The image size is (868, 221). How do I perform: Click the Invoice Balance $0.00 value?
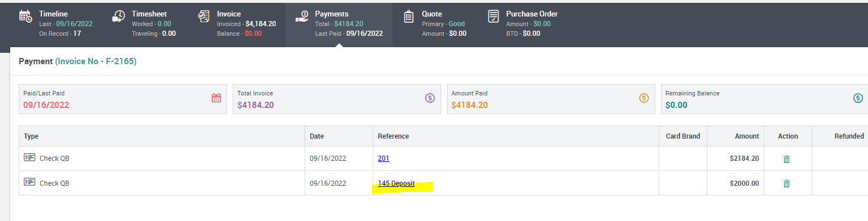click(x=253, y=34)
